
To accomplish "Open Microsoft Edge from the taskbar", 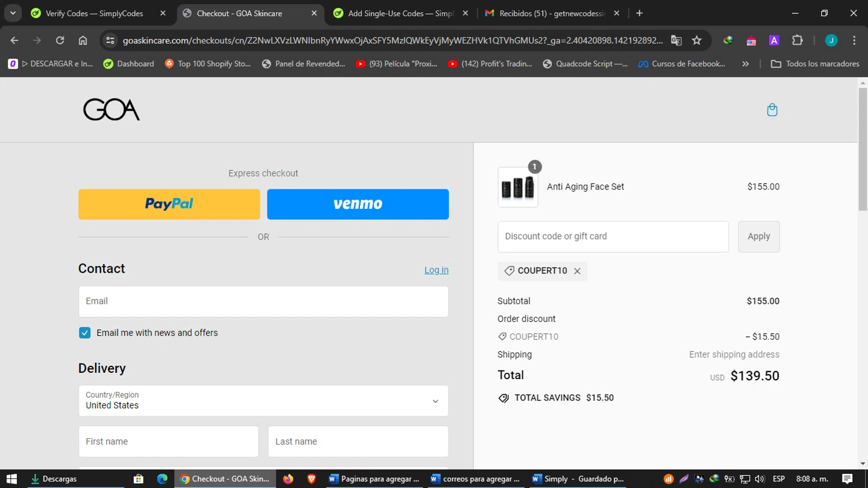I will click(x=162, y=479).
